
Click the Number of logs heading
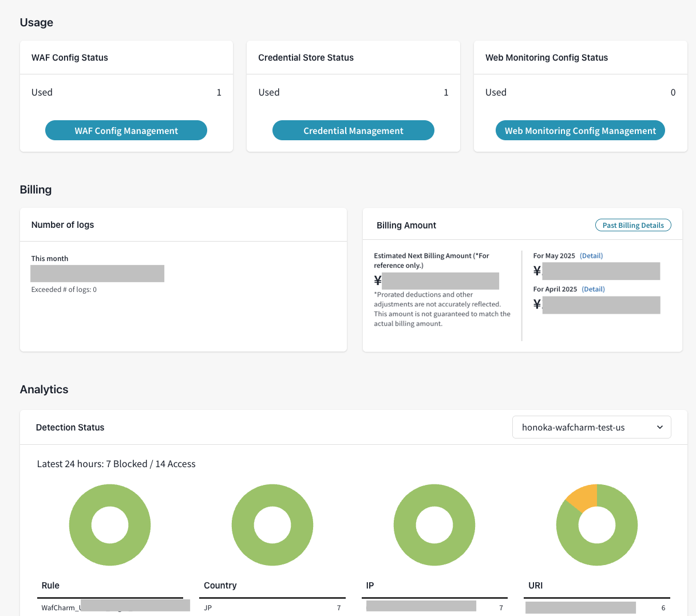coord(62,225)
